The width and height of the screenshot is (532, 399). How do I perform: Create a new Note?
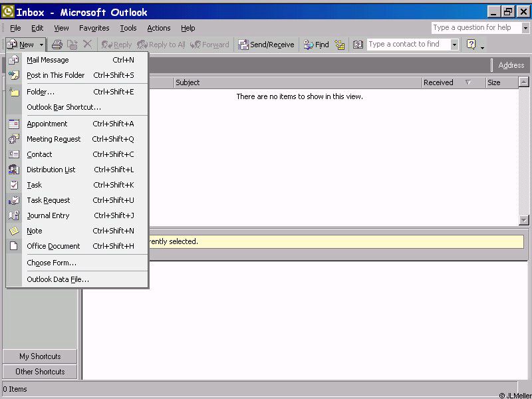click(34, 231)
